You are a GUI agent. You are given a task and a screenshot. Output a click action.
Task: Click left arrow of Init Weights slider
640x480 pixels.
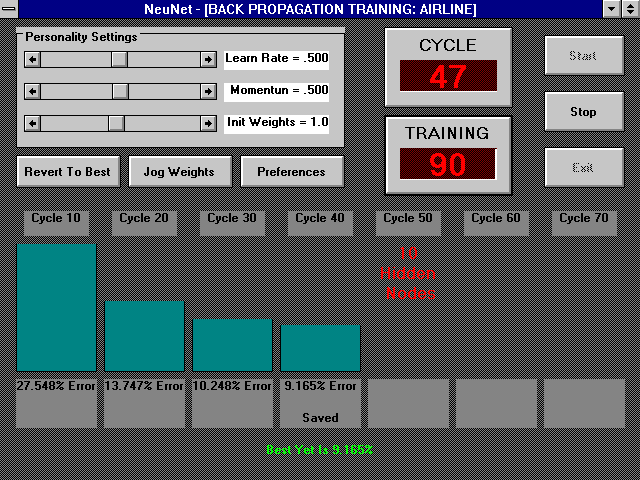point(33,123)
